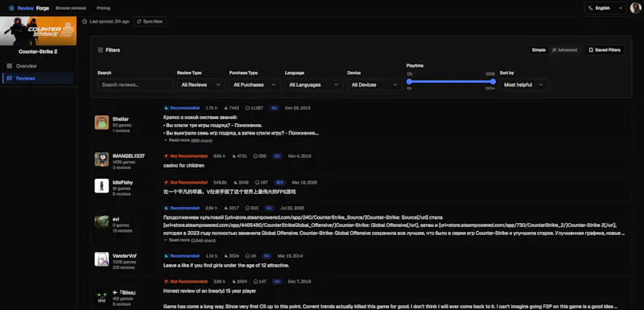644x310 pixels.
Task: Click the helpful icon showing 7443
Action: coord(226,108)
